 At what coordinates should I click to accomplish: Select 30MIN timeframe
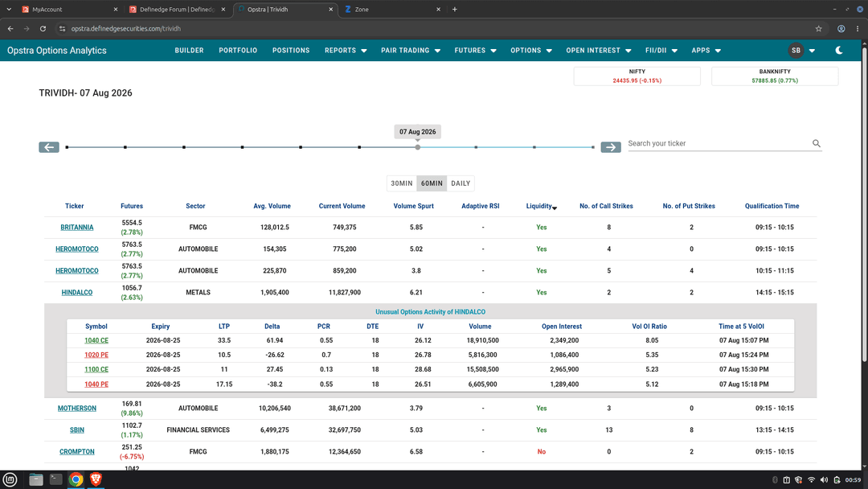coord(402,183)
